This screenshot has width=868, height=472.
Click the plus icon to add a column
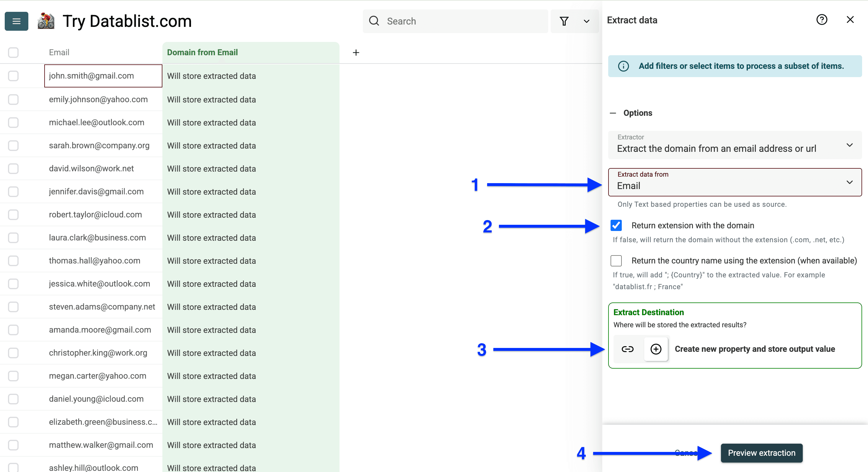[x=356, y=52]
